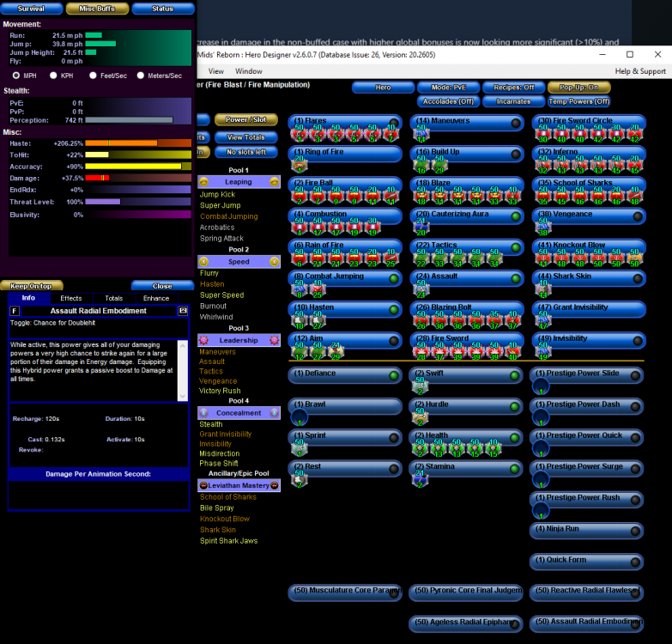Open the Concealment pool selector
672x644 pixels.
click(239, 413)
